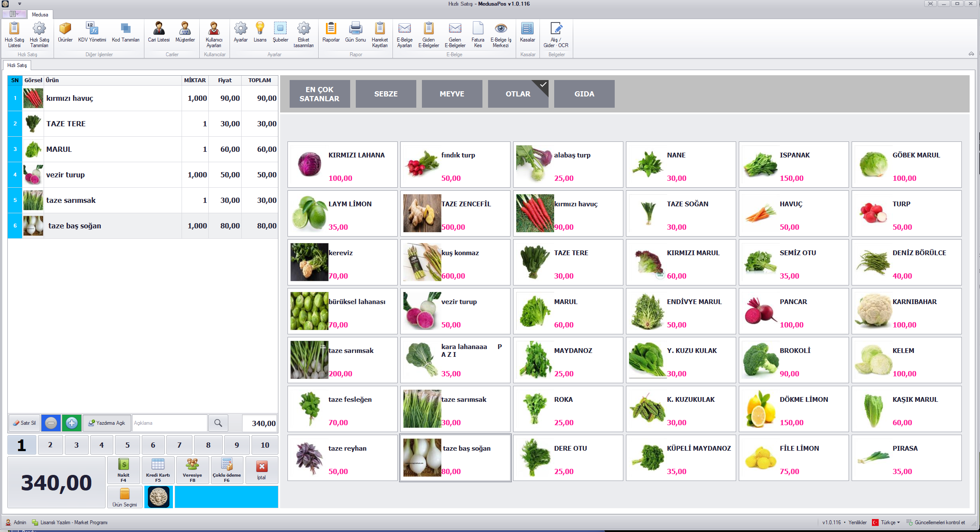This screenshot has width=980, height=532.
Task: Click the İptal cancel button
Action: (x=262, y=470)
